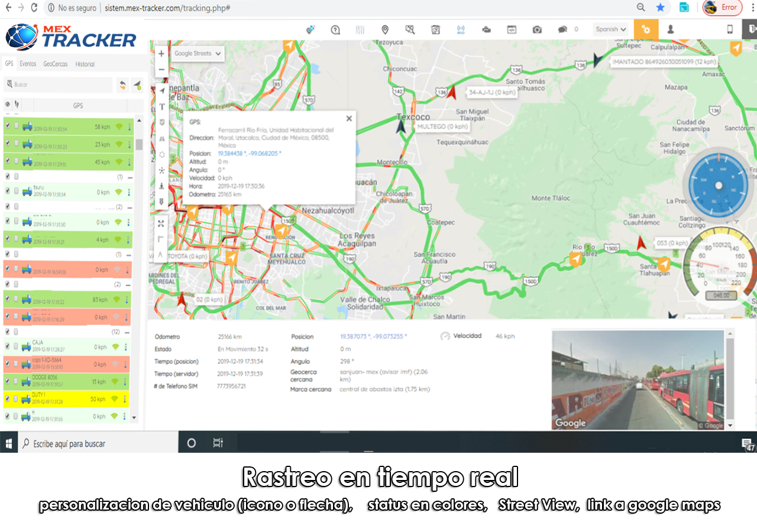Close the GPS info popup
The height and width of the screenshot is (532, 757).
point(349,118)
